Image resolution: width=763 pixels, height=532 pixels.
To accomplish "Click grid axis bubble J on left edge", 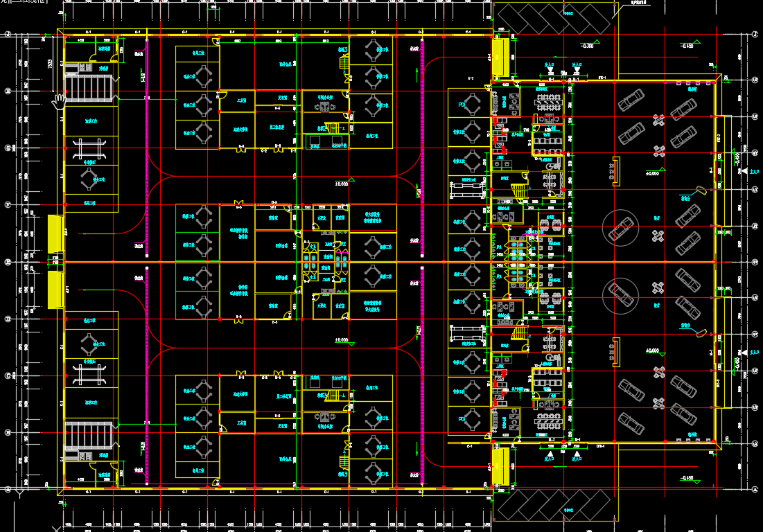I will (8, 34).
